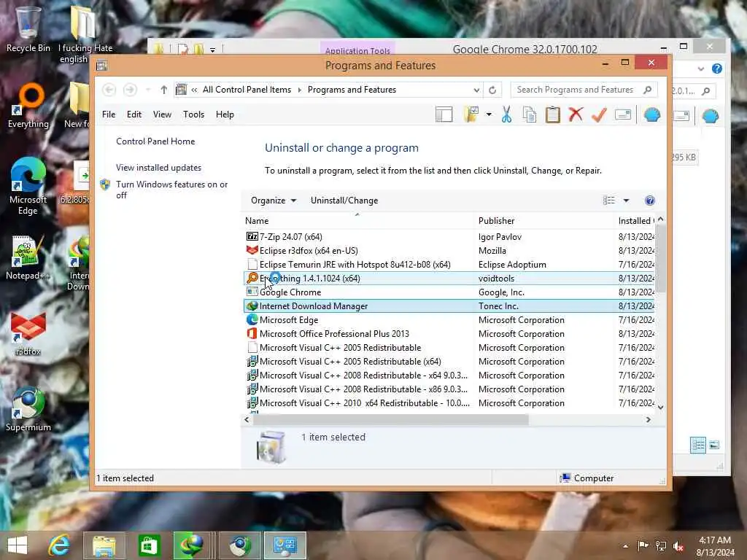
Task: Expand the breadcrumb arrow after All Control Panel Items
Action: pos(300,90)
